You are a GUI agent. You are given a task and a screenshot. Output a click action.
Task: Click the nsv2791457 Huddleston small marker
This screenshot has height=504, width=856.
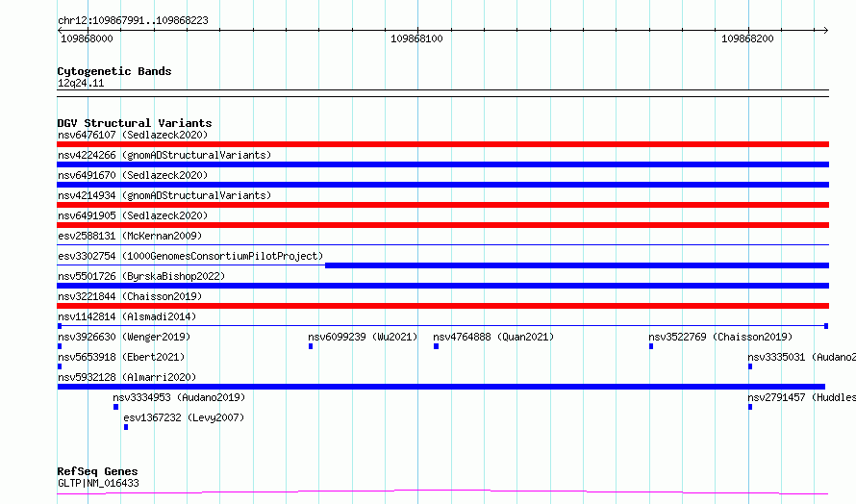click(x=750, y=407)
